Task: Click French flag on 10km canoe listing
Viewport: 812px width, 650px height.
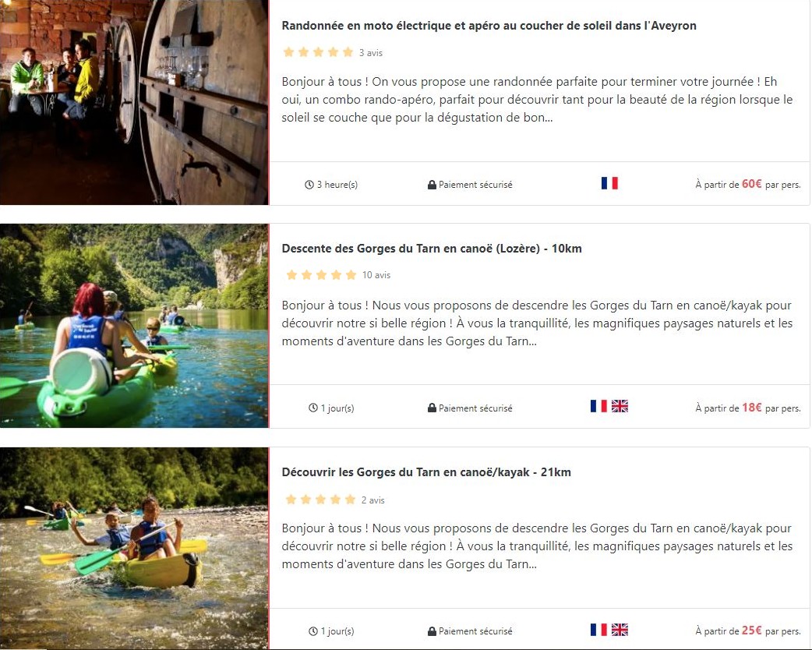Action: pos(598,406)
